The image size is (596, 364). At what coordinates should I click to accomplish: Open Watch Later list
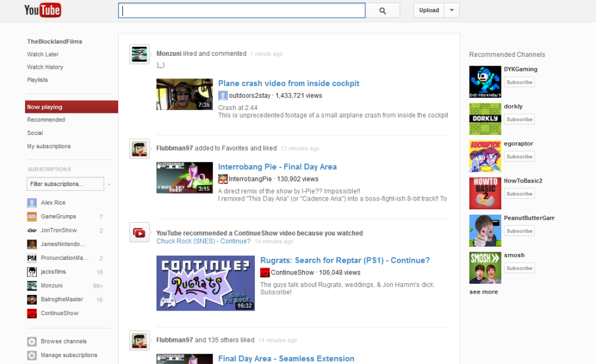coord(42,54)
